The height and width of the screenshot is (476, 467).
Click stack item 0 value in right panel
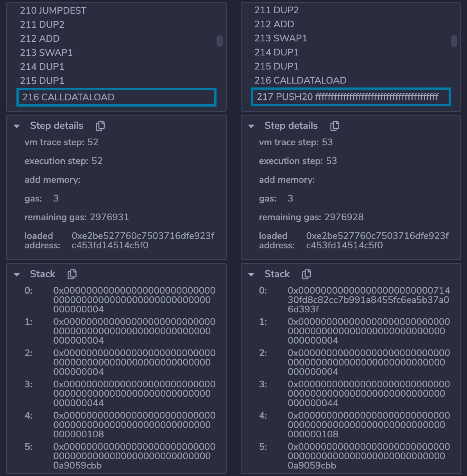[369, 300]
